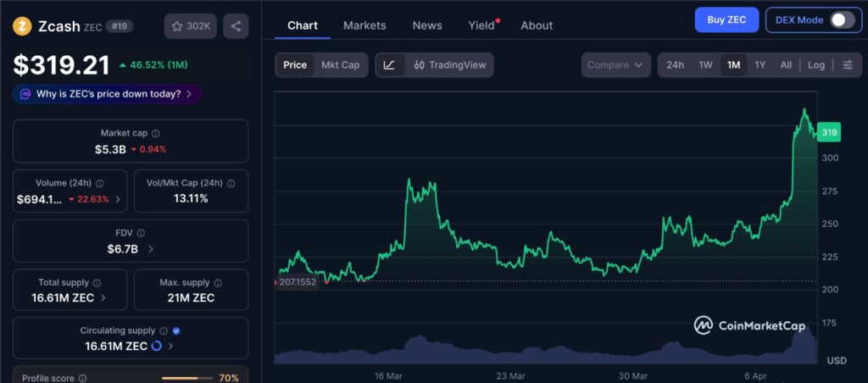Click the FDV info icon
This screenshot has height=383, width=868.
141,233
